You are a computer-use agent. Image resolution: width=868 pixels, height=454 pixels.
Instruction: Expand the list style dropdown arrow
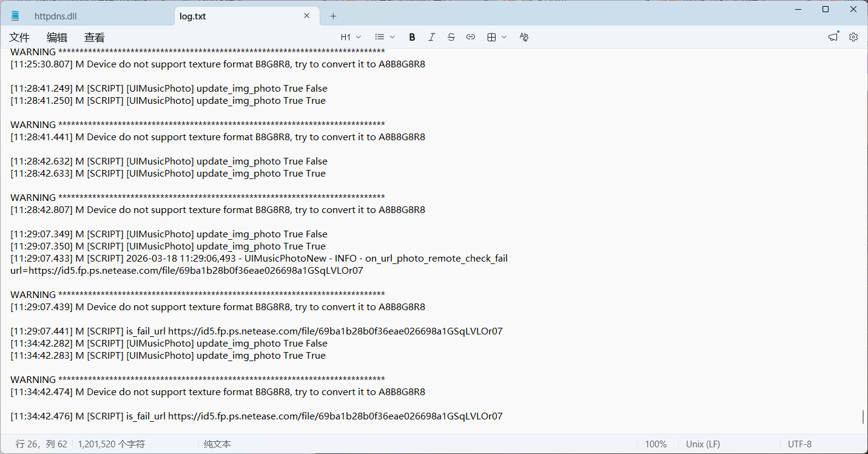(392, 37)
